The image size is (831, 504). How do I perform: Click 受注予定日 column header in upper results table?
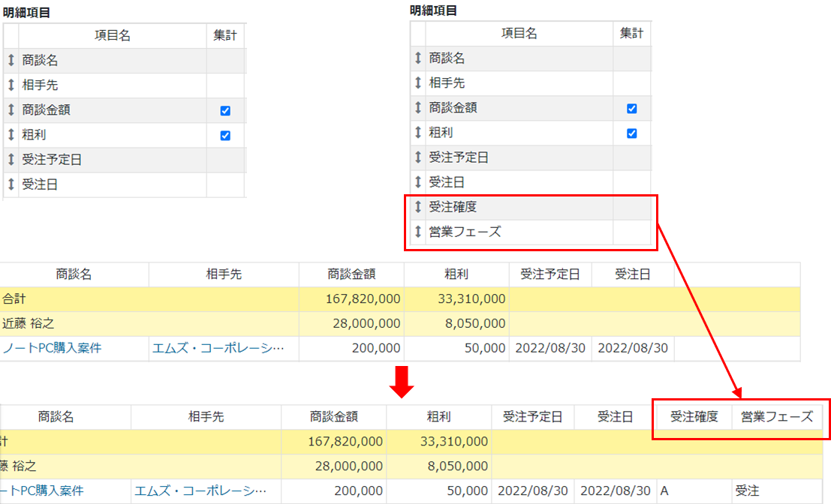tap(550, 274)
